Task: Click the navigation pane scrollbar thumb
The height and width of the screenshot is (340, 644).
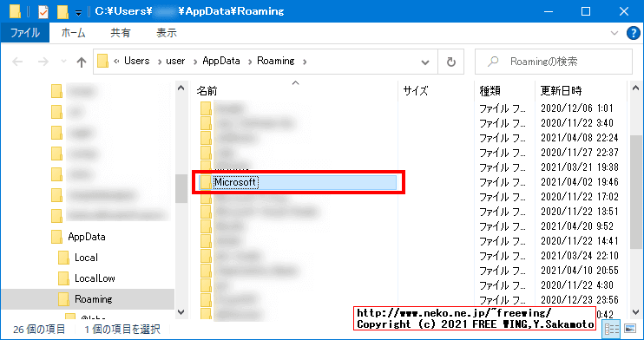Action: pos(181,188)
